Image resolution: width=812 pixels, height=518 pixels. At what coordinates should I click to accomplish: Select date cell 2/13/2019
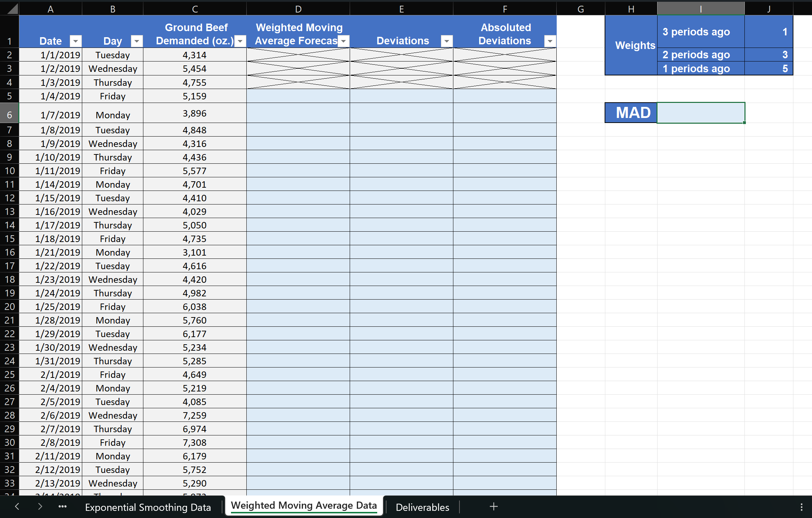(50, 483)
